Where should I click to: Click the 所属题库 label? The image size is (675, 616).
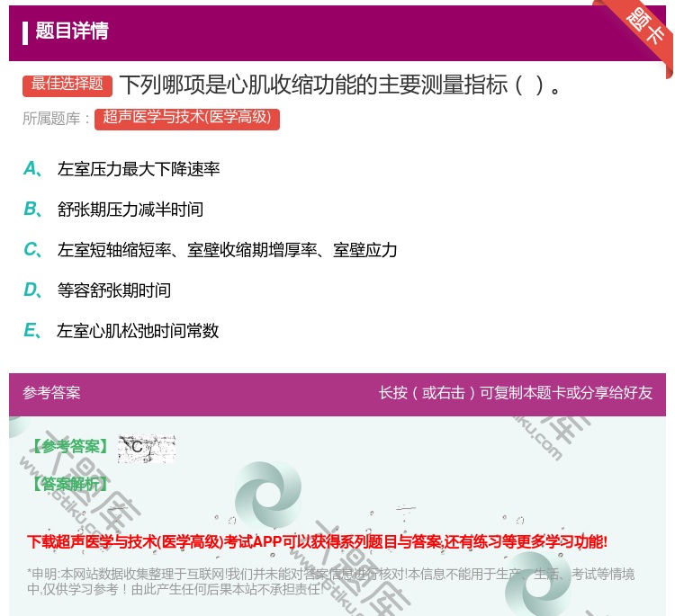click(x=56, y=119)
